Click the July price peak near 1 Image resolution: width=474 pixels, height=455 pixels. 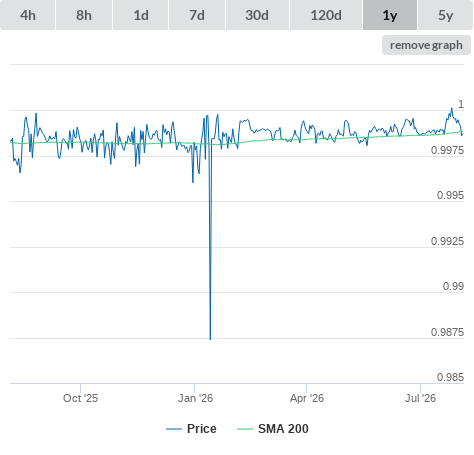click(x=452, y=108)
